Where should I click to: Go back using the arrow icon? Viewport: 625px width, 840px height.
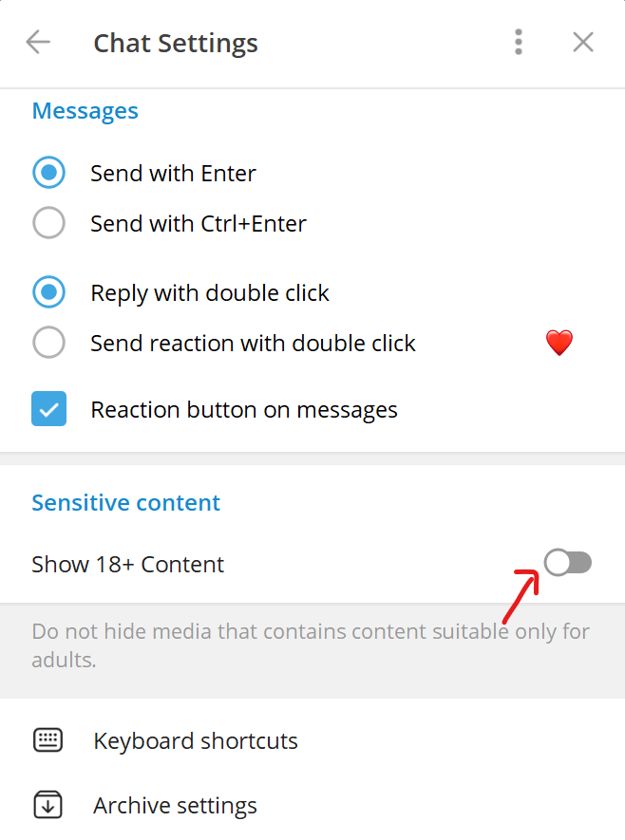pos(38,43)
